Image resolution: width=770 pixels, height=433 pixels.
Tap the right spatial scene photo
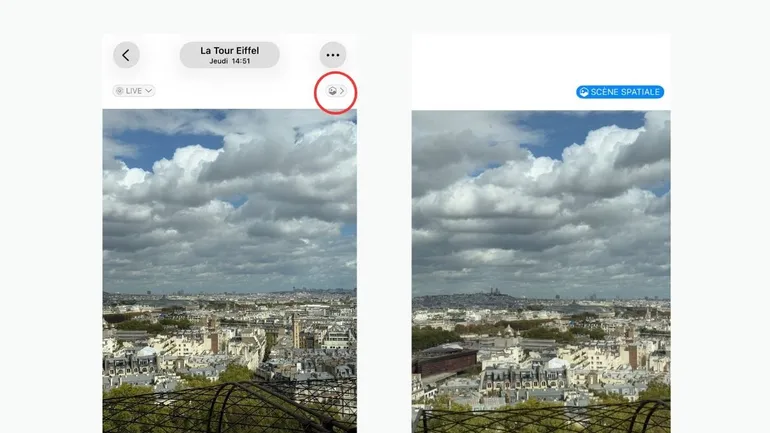[x=541, y=271]
